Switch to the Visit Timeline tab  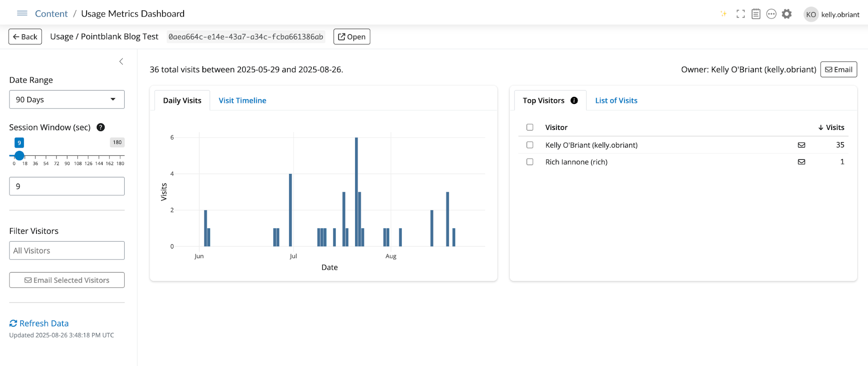242,100
